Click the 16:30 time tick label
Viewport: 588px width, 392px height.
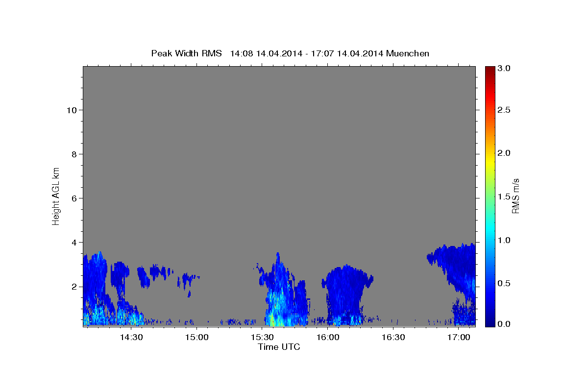(393, 338)
